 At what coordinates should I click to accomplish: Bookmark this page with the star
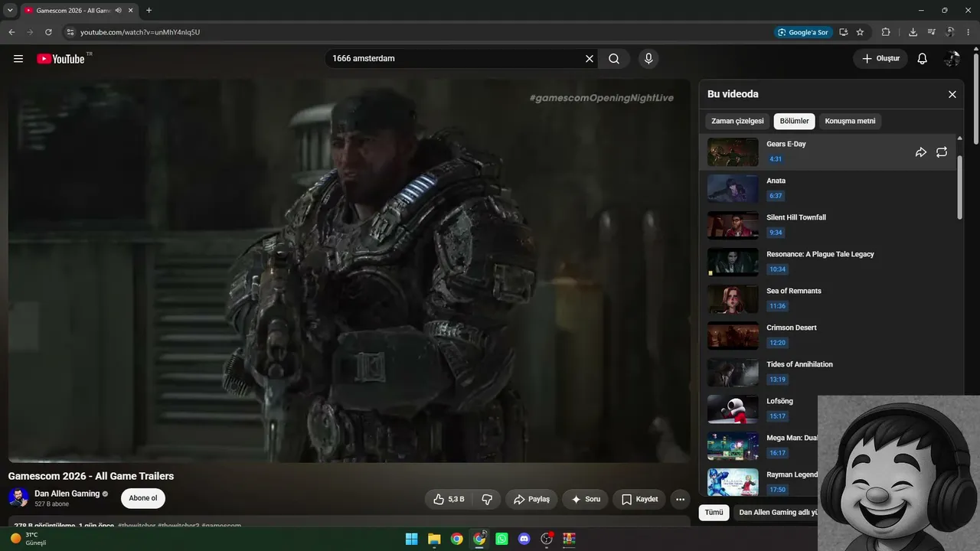coord(860,32)
